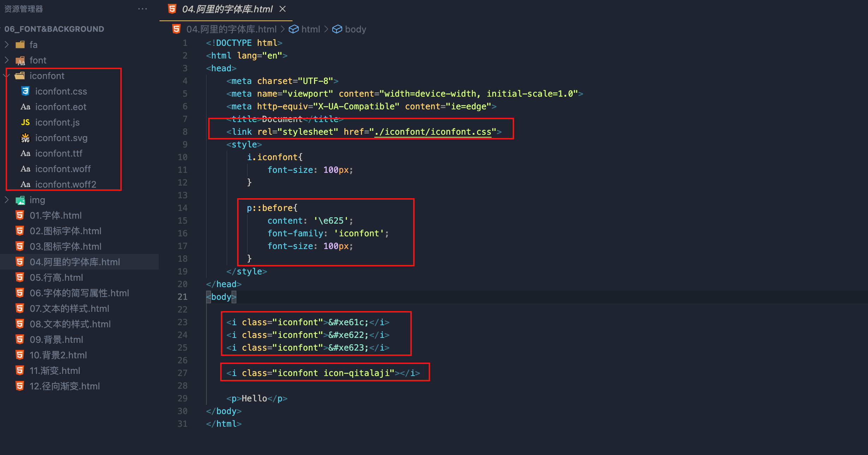Place cursor on the Hello paragraph text

(x=254, y=399)
